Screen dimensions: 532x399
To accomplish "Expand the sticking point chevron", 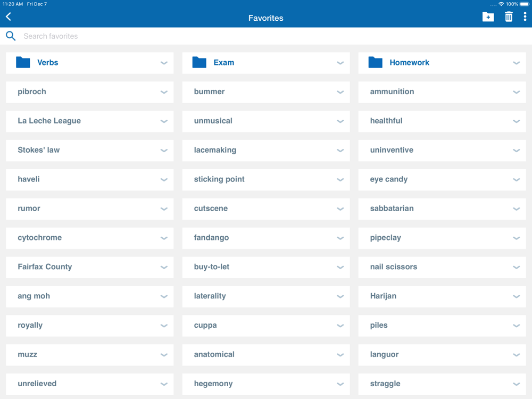I will coord(340,179).
